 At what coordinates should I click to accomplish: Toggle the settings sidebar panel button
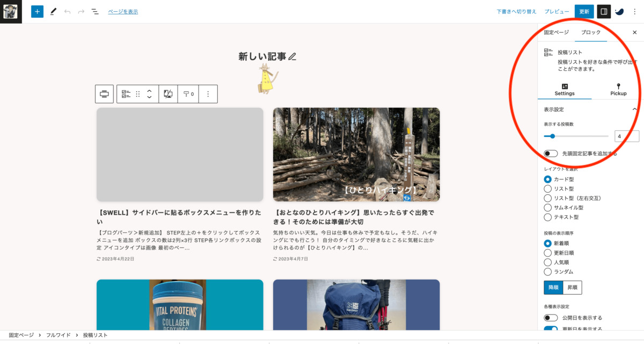604,11
